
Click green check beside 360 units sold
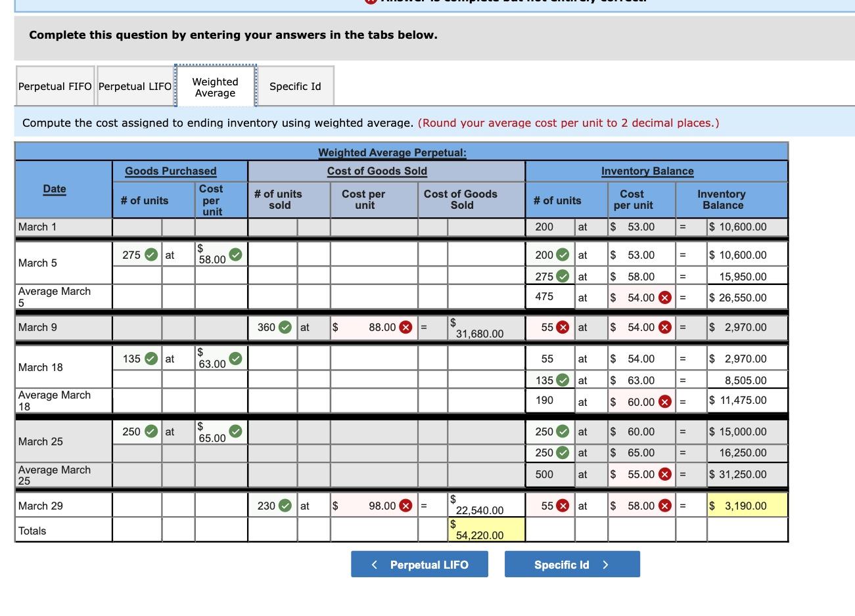(x=285, y=327)
